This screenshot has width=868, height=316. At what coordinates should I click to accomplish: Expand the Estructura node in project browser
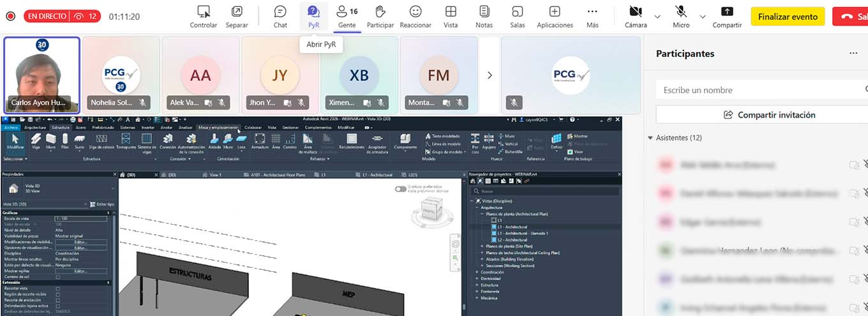click(x=477, y=285)
